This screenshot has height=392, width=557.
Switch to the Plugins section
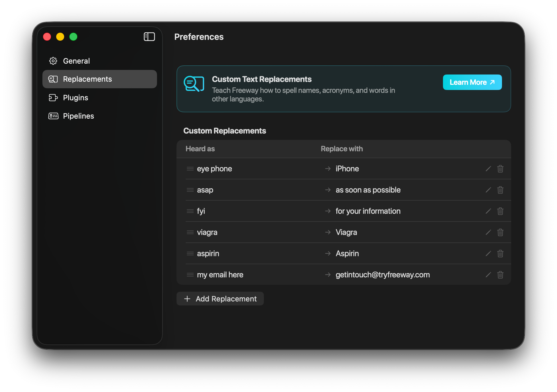click(75, 98)
